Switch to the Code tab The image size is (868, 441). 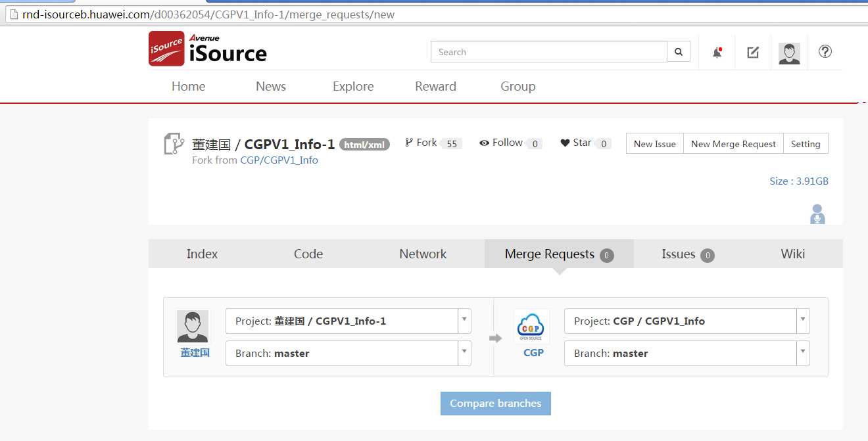[308, 254]
